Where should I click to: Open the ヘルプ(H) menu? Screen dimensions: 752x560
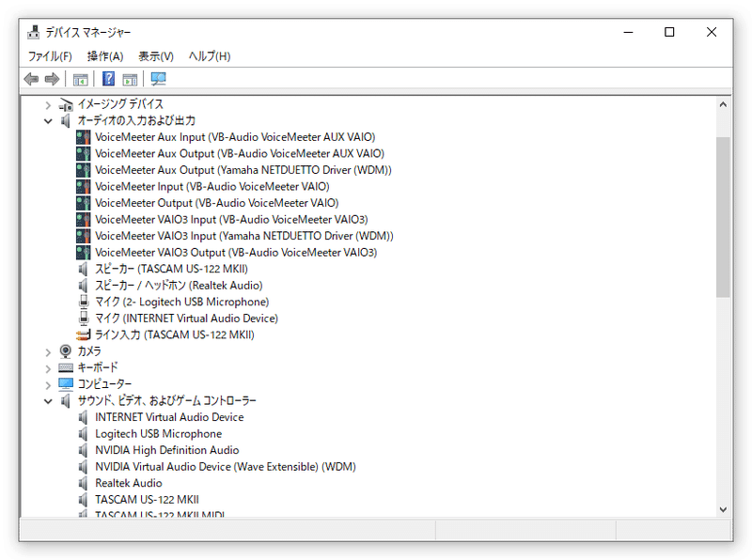[x=210, y=56]
